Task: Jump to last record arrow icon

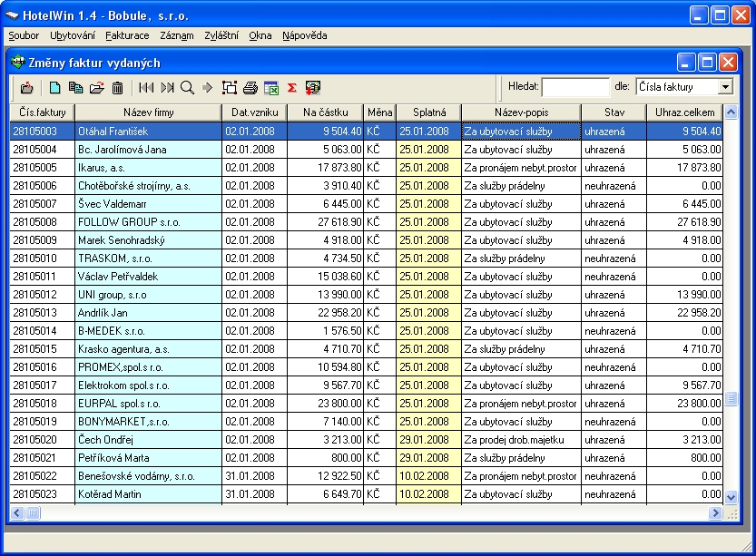Action: [x=167, y=88]
